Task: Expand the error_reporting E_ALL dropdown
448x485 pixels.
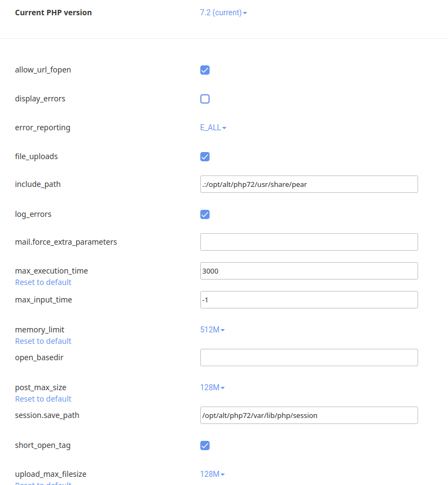Action: [x=213, y=128]
